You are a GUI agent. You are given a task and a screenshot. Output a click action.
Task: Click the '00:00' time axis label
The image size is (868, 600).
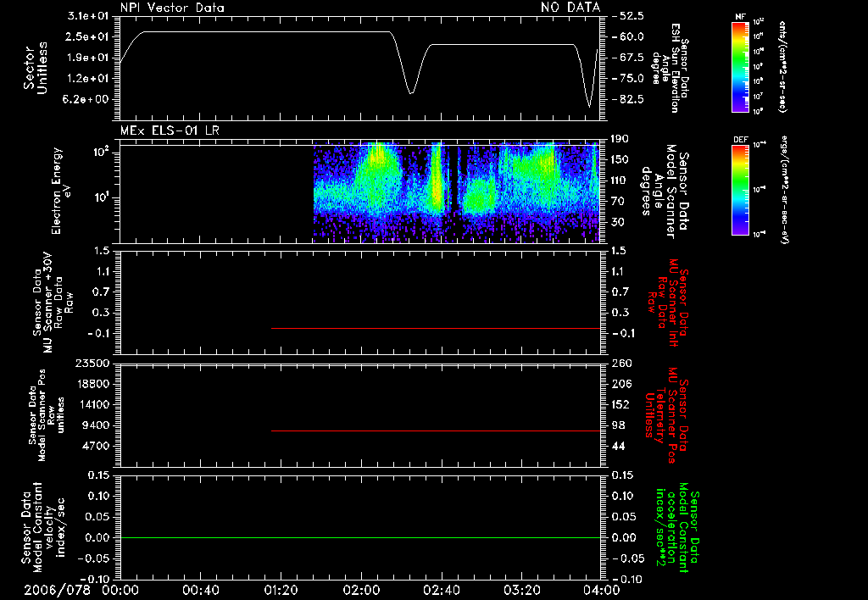pos(120,590)
